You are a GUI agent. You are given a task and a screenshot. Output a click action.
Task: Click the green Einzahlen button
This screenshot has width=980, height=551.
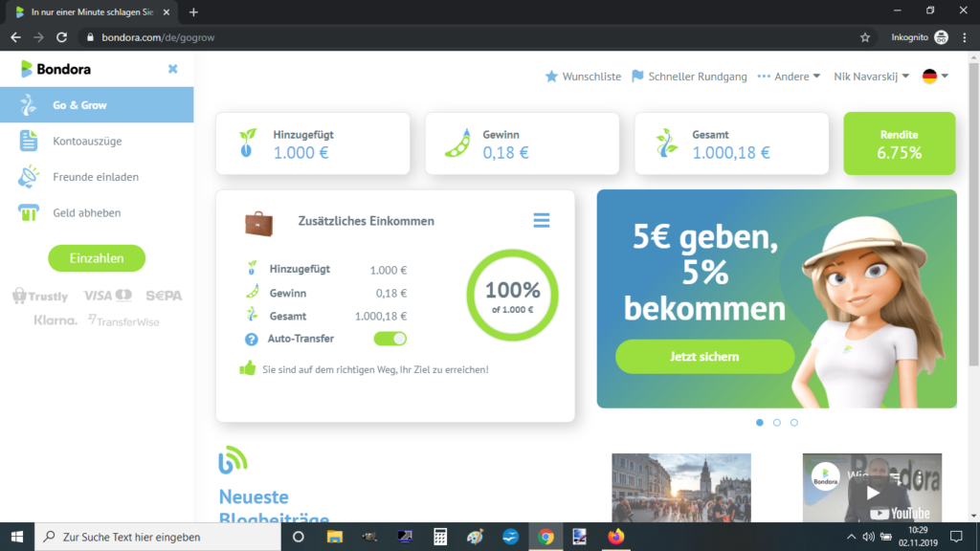pos(97,258)
